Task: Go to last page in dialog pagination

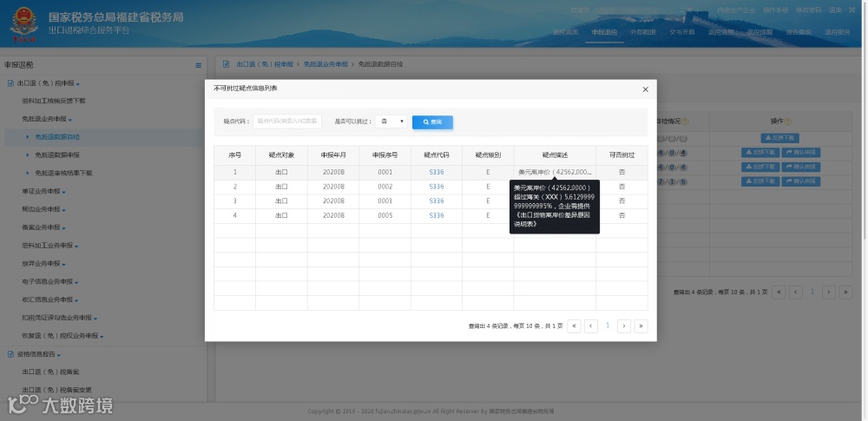Action: (641, 326)
